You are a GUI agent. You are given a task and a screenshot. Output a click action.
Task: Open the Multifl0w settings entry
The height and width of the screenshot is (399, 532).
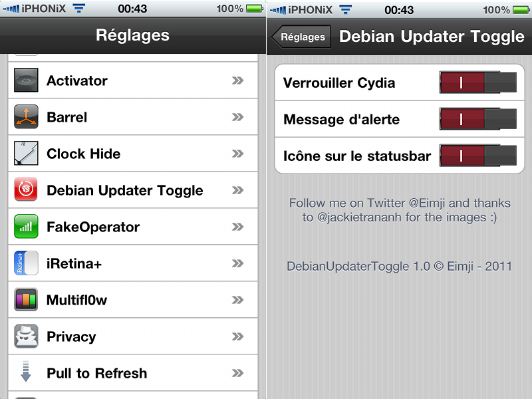point(133,300)
